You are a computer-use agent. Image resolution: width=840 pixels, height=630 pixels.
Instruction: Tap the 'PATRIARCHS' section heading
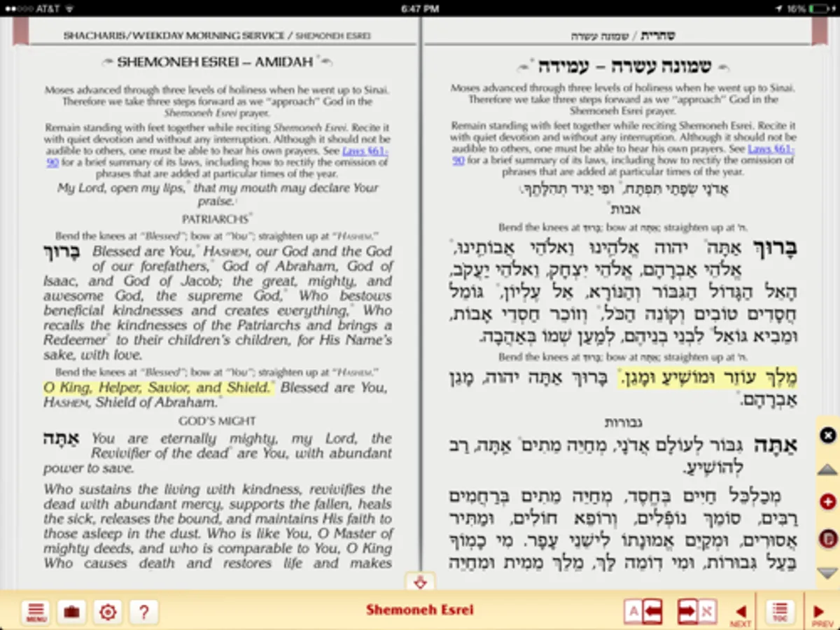tap(215, 219)
